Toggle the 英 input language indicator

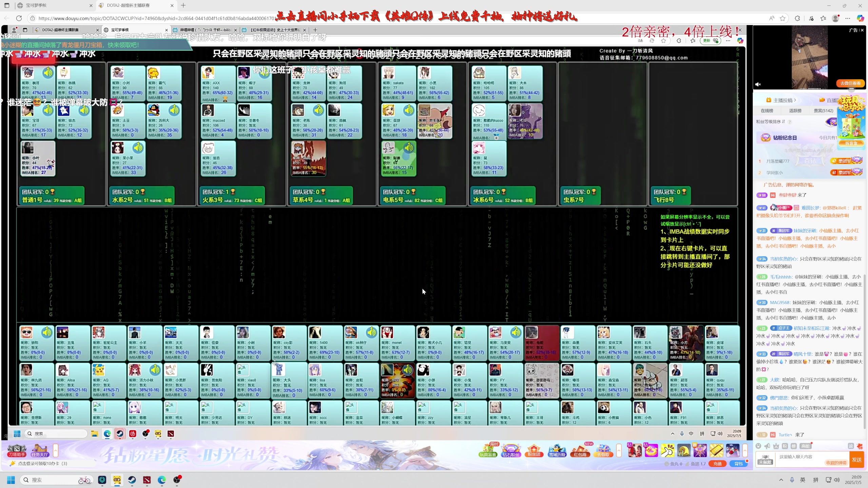coord(803,480)
